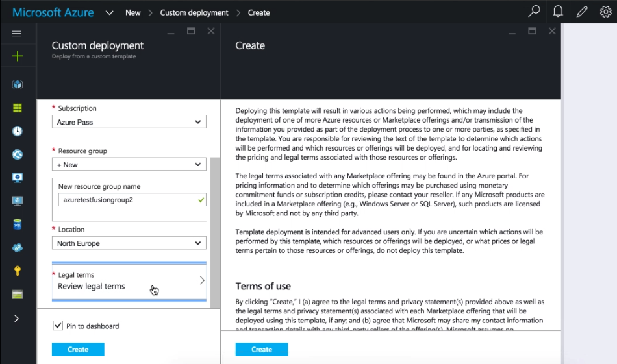This screenshot has width=617, height=364.
Task: Click the Terms of use heading
Action: (263, 286)
